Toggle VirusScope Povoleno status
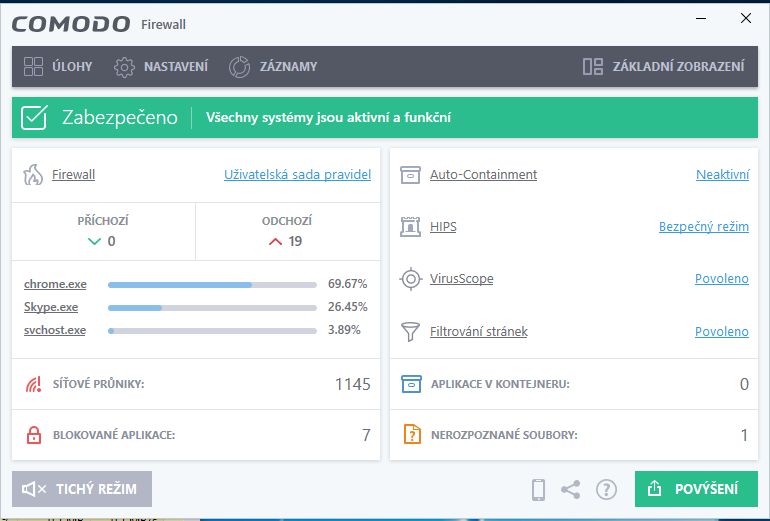This screenshot has height=521, width=770. [721, 279]
